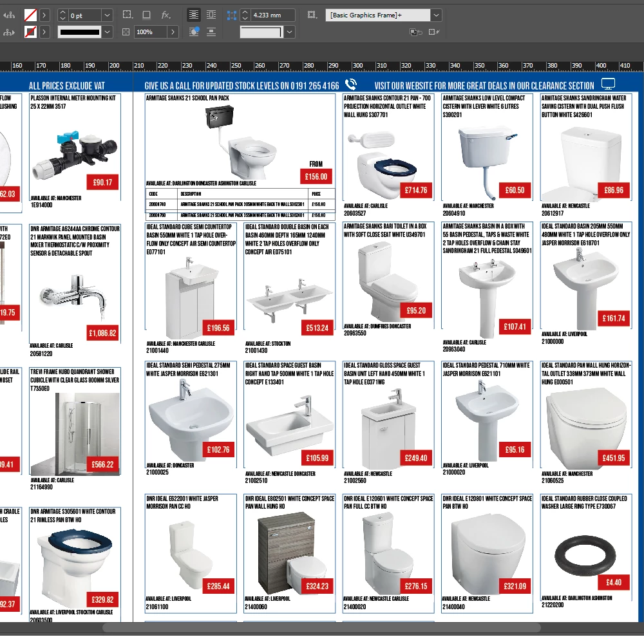Click the monitor icon in the blue header

pos(608,84)
